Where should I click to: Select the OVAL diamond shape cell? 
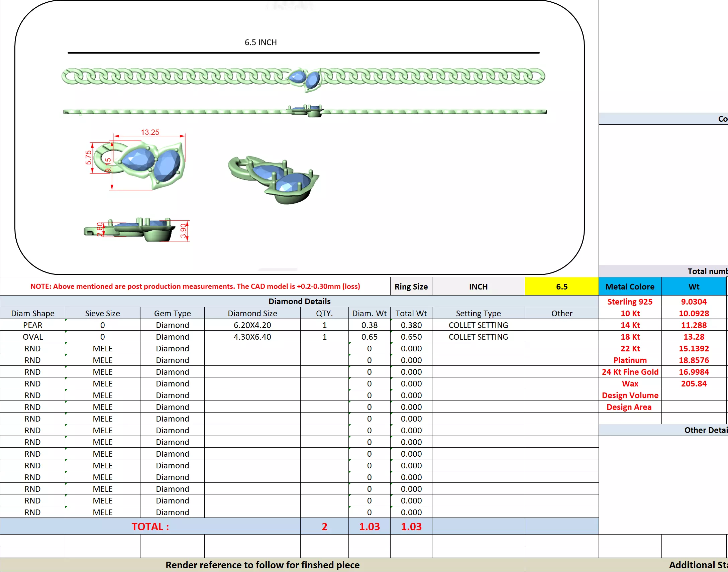(32, 337)
